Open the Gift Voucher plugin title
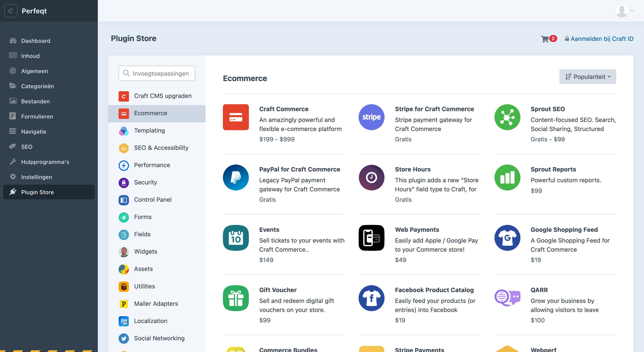 click(x=278, y=290)
